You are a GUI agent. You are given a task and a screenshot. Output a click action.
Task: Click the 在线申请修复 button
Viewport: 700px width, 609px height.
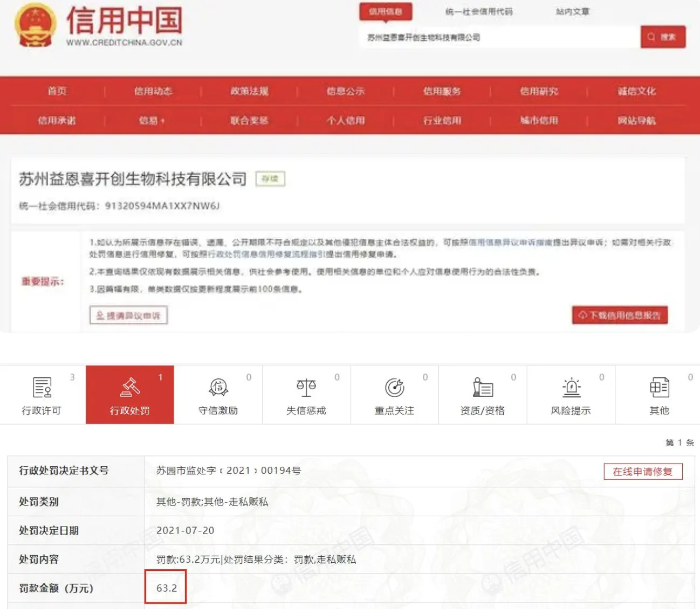coord(643,472)
